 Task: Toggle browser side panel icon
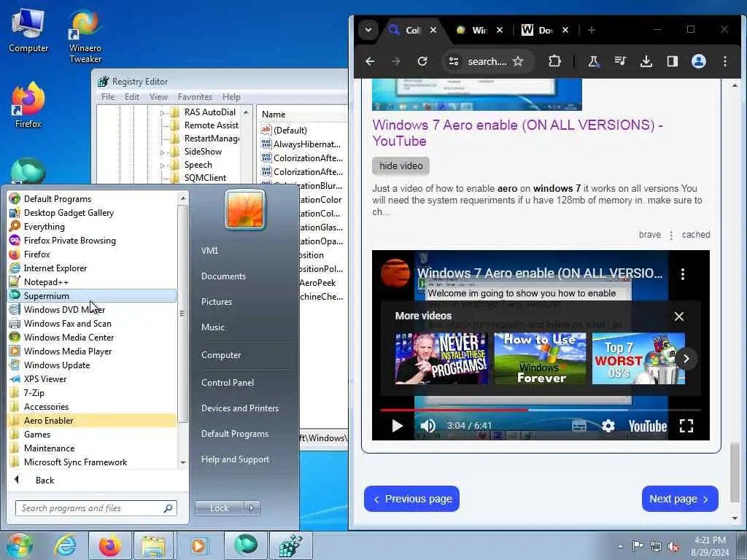coord(672,61)
